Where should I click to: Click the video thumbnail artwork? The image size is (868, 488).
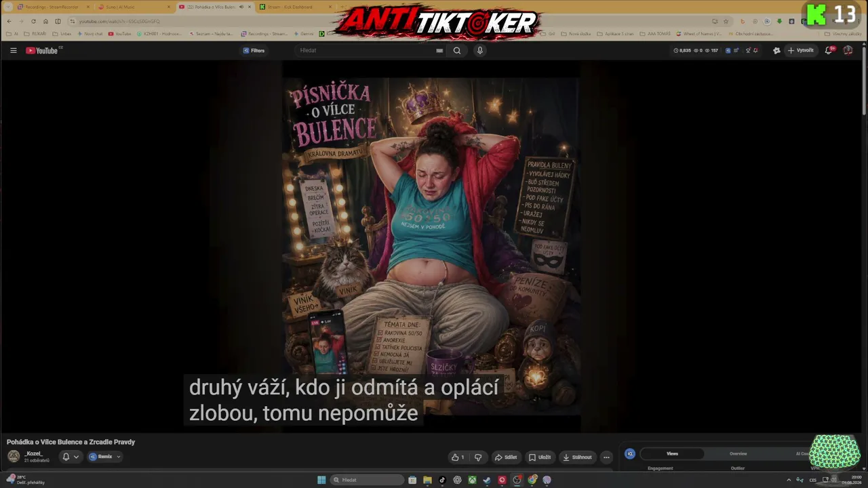tap(431, 245)
